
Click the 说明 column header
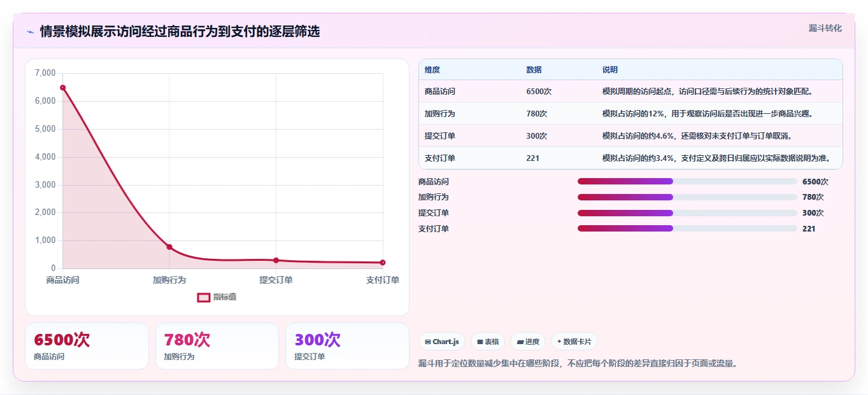point(609,70)
